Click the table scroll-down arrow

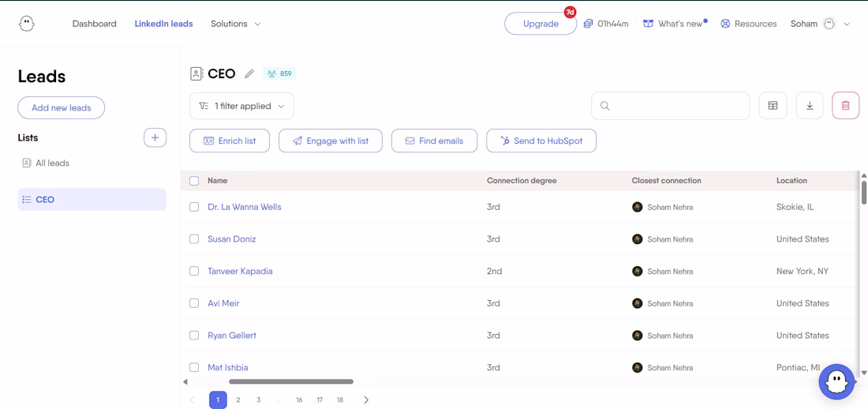coord(863,373)
